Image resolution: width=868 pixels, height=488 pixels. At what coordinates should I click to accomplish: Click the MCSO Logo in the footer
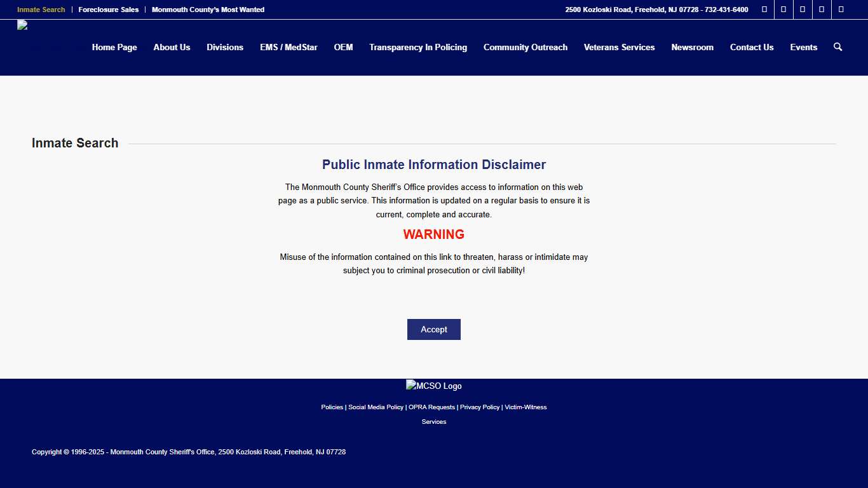pos(434,386)
